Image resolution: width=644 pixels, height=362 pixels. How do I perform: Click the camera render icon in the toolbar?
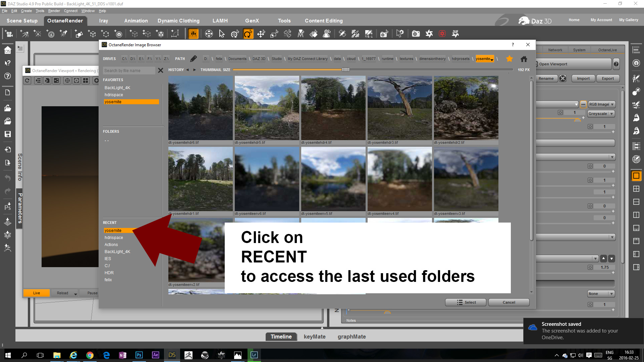click(x=416, y=34)
